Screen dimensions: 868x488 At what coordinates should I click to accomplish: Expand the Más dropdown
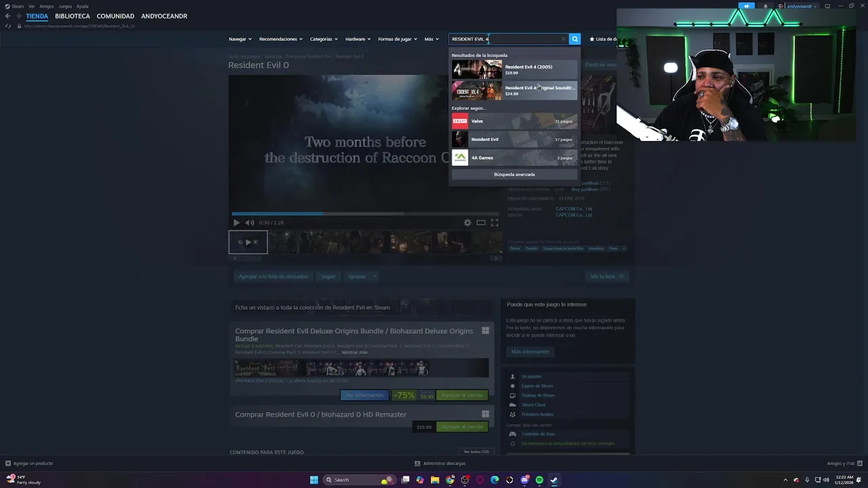pos(431,39)
